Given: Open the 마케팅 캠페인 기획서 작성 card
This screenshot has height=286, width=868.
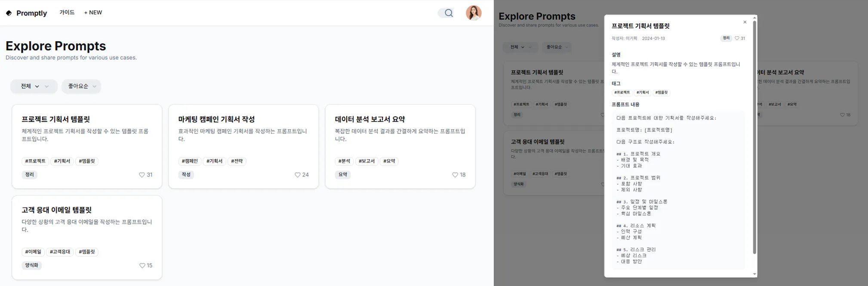Looking at the screenshot, I should coord(243,146).
